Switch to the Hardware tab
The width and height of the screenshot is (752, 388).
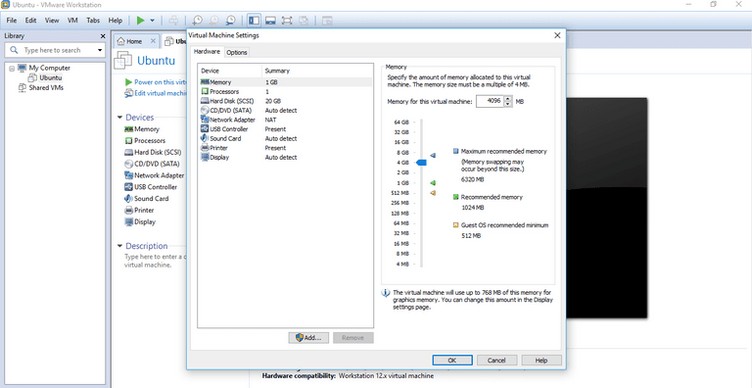[207, 52]
